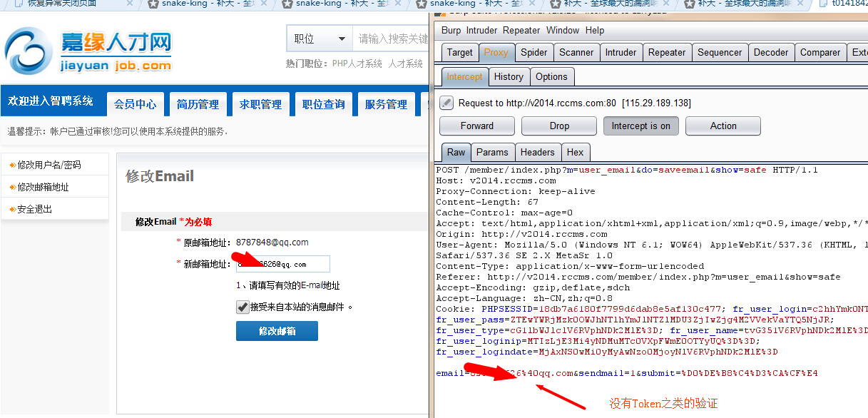
Task: Open the 会员中心 navigation tab
Action: (136, 104)
